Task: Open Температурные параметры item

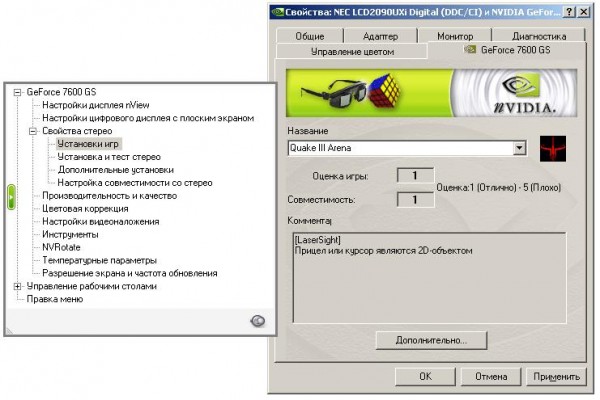Action: (99, 261)
